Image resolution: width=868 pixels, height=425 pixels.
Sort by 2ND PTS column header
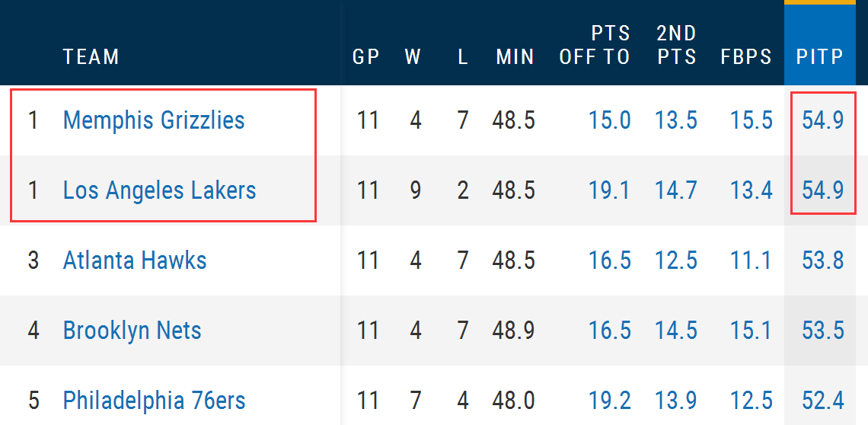click(676, 45)
